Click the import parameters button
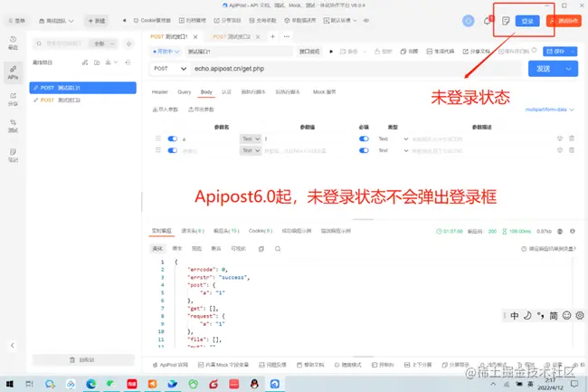The image size is (588, 392). tap(165, 110)
